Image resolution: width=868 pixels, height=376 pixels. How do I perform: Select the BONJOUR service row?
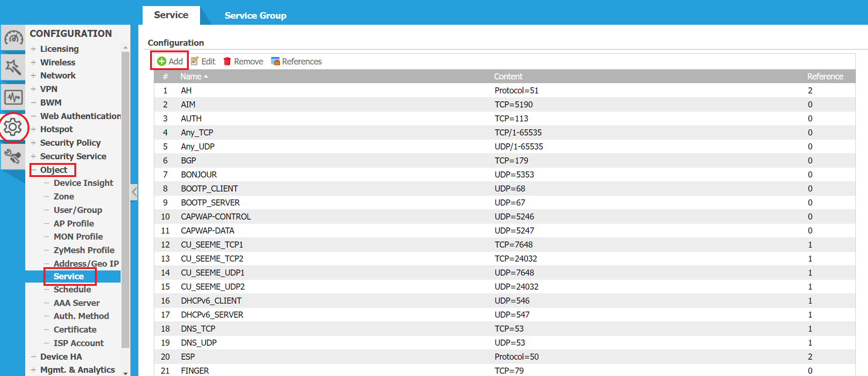point(505,174)
